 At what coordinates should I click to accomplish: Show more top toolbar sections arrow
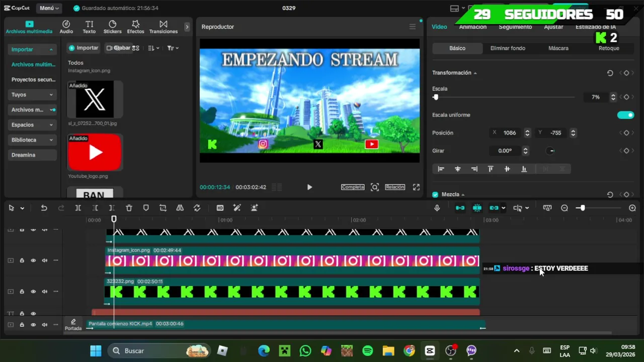tap(187, 27)
